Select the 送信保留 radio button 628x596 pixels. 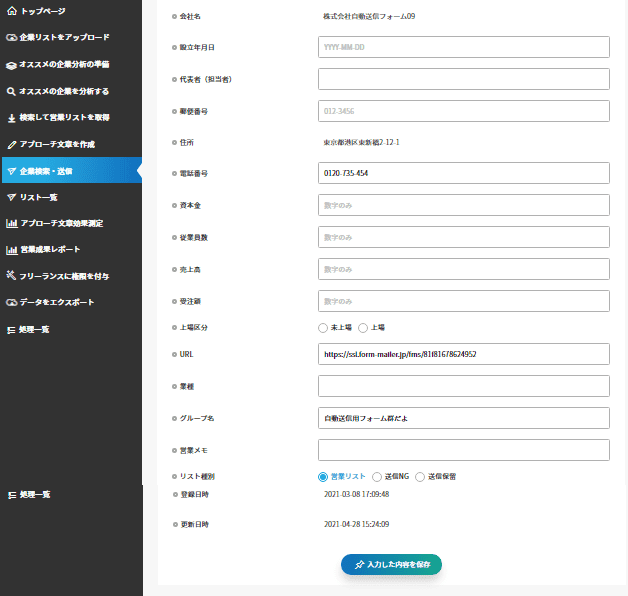pyautogui.click(x=420, y=477)
